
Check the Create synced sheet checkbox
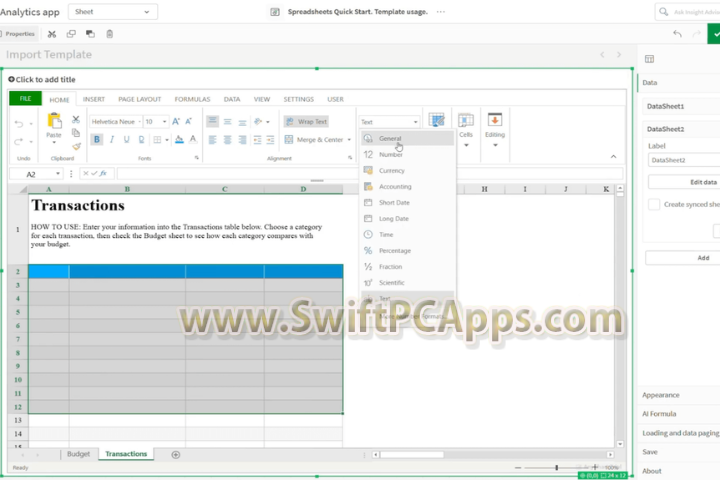tap(654, 204)
